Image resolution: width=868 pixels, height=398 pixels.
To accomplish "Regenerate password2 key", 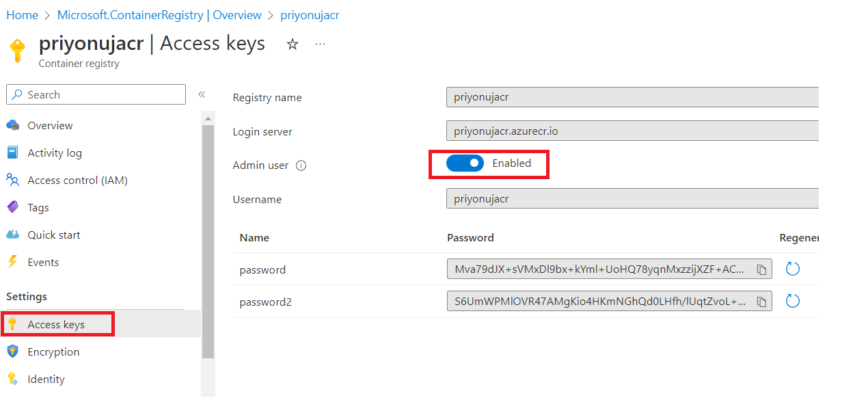I will pos(792,302).
